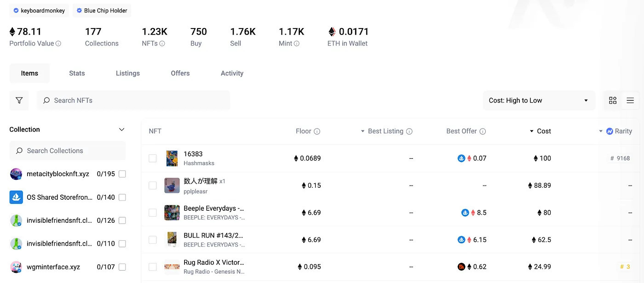Click the Floor column info icon
644x283 pixels.
(x=317, y=131)
